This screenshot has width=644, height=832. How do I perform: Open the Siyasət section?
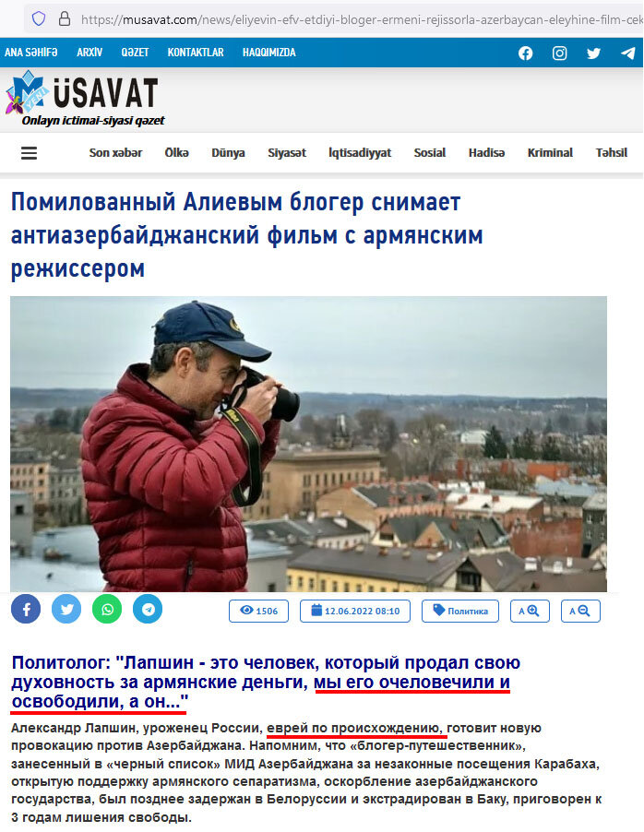point(287,153)
